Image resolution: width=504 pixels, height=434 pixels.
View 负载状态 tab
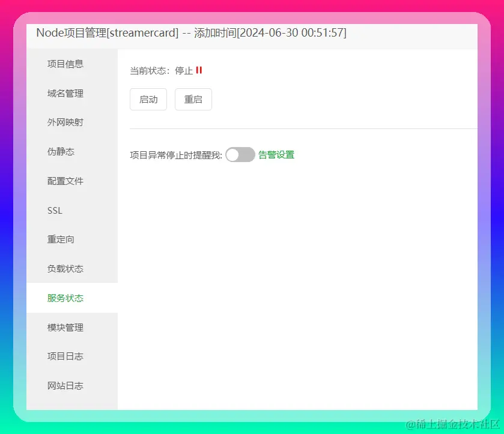tap(72, 268)
